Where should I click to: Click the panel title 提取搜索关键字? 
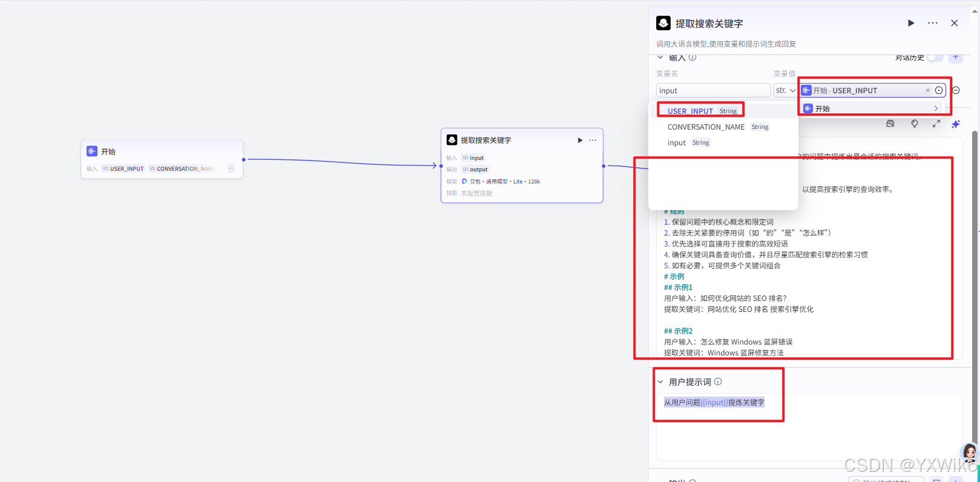(709, 24)
